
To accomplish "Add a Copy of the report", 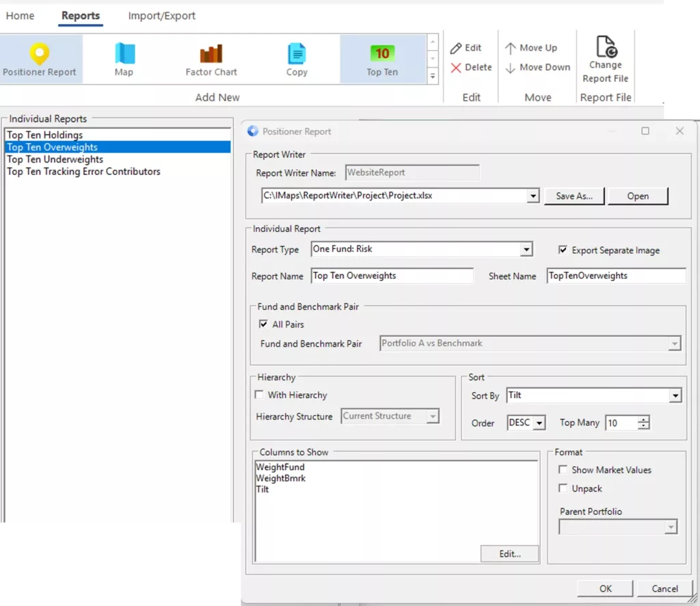I will (x=297, y=60).
